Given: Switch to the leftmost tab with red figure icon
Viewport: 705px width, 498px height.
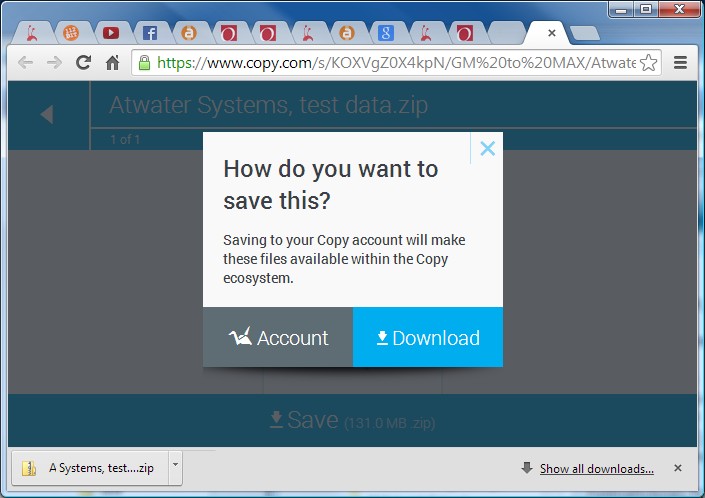Looking at the screenshot, I should tap(31, 33).
